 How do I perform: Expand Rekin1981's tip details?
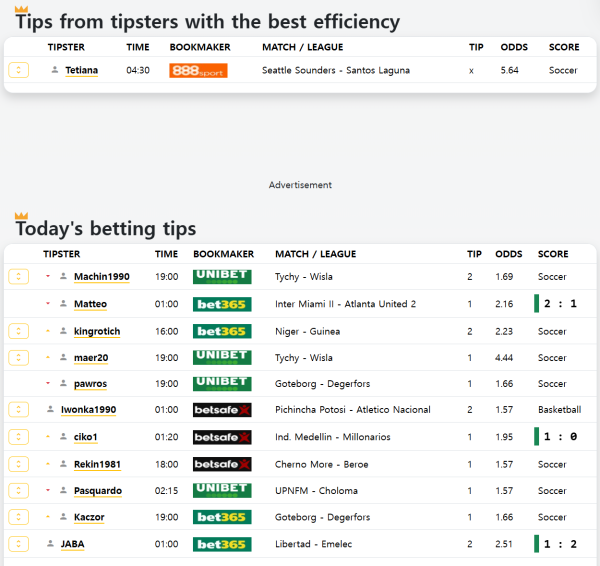(18, 464)
